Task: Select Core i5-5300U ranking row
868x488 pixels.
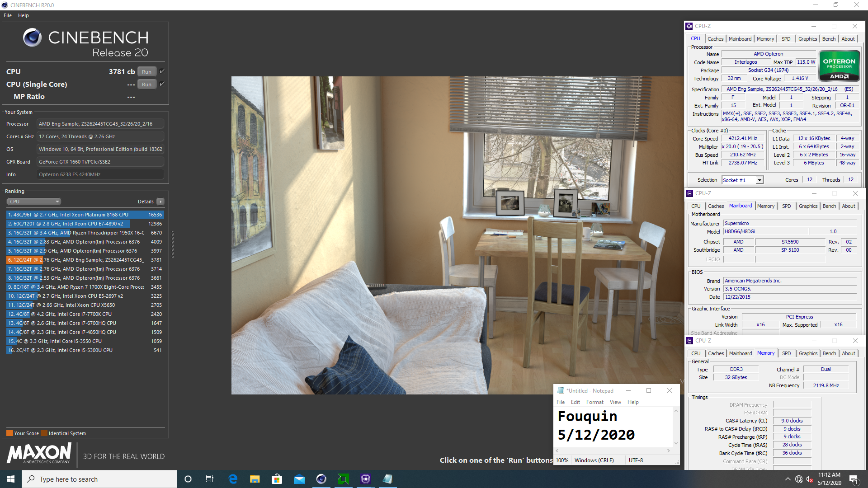Action: [85, 350]
